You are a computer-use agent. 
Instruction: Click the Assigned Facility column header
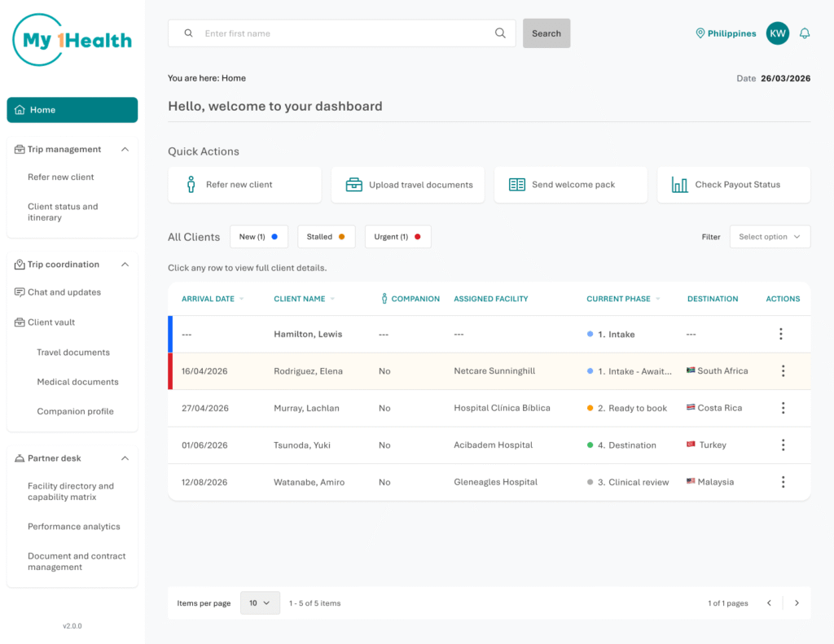[491, 299]
